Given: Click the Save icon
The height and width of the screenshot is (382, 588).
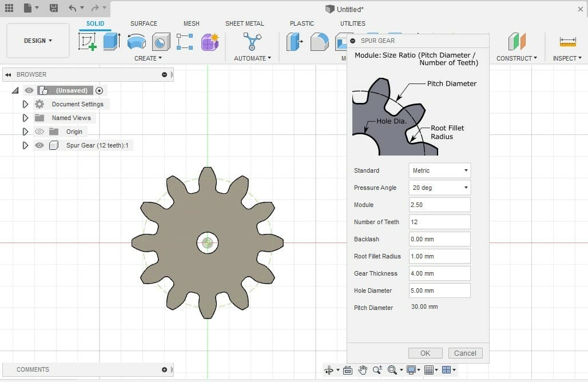Looking at the screenshot, I should [53, 9].
